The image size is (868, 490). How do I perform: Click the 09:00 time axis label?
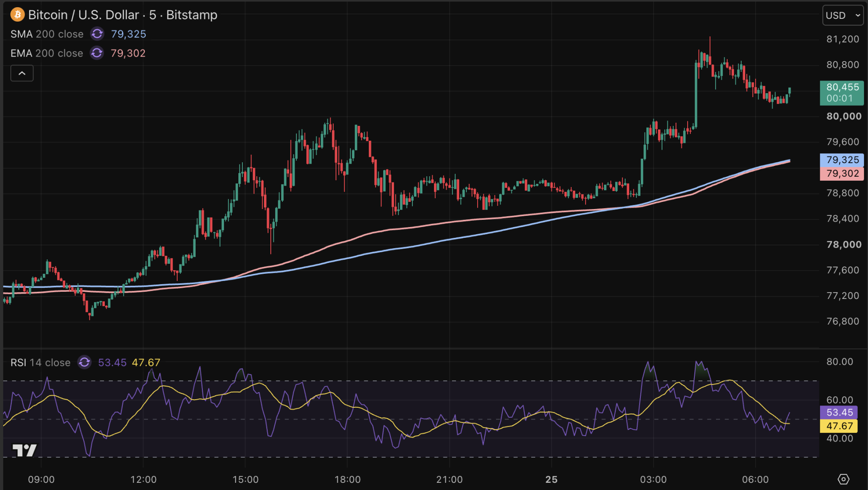click(41, 480)
